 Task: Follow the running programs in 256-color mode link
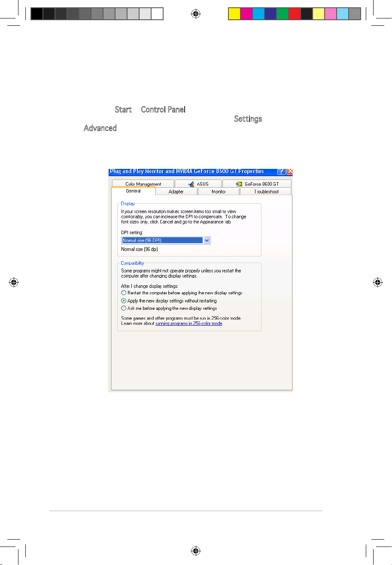tap(188, 324)
